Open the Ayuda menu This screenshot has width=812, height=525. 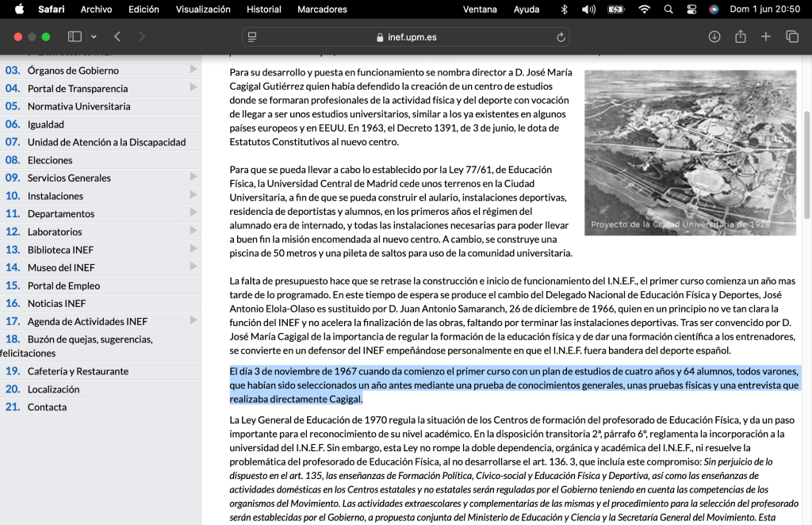click(527, 9)
